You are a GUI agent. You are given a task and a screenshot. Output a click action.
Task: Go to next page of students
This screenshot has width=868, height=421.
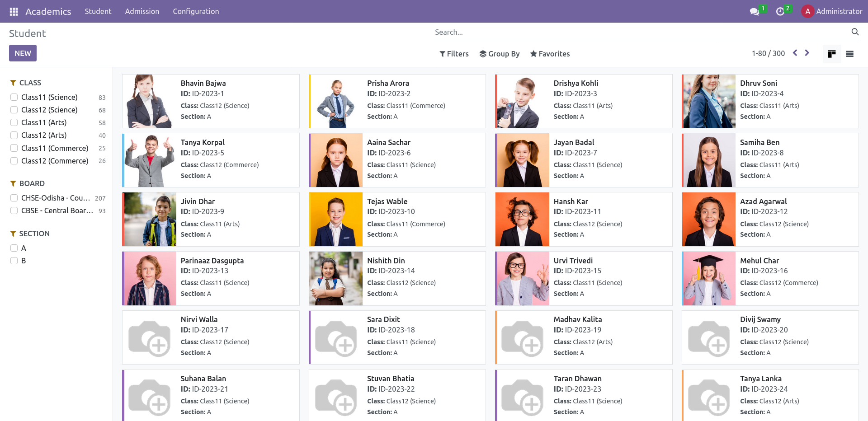click(807, 53)
